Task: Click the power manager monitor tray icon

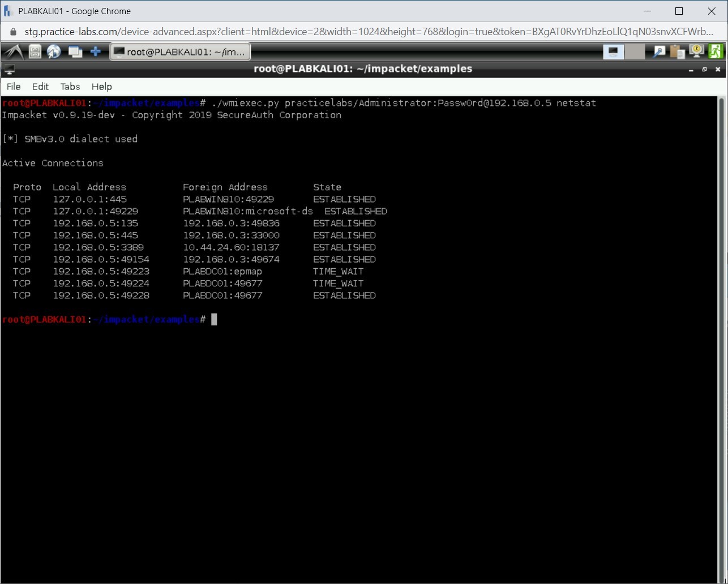Action: [x=696, y=51]
